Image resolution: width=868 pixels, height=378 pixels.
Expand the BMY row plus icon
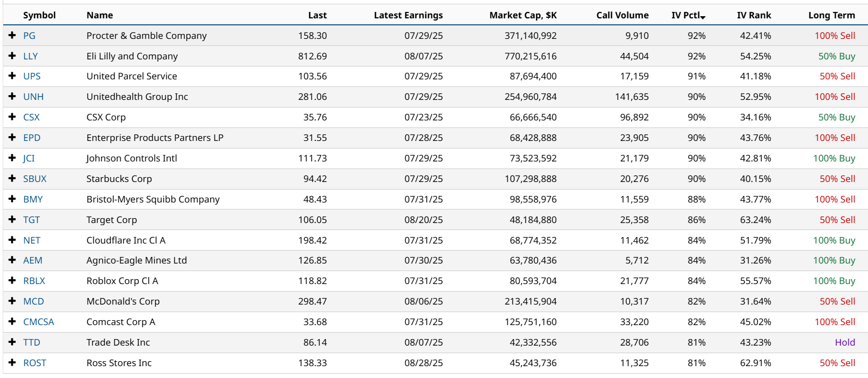(12, 199)
